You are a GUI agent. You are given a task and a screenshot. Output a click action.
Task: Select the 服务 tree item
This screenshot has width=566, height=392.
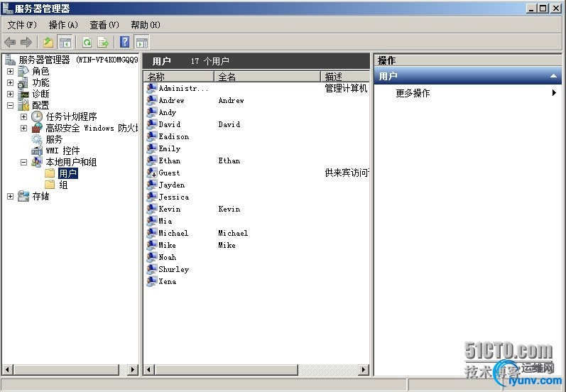click(x=54, y=139)
